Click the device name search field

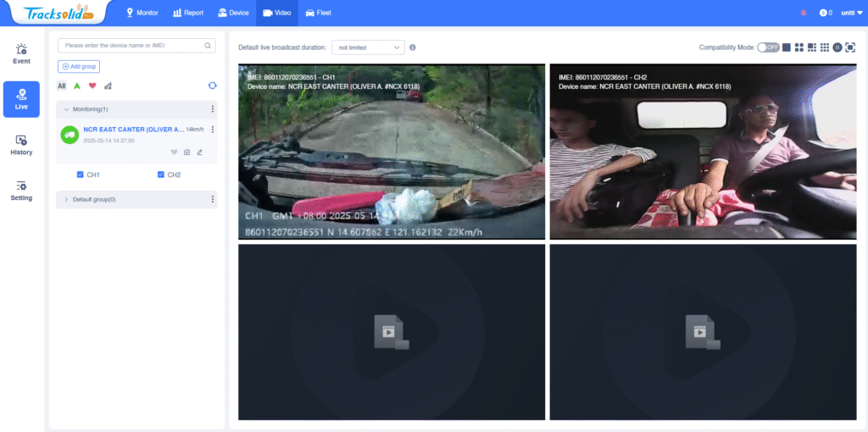coord(132,45)
